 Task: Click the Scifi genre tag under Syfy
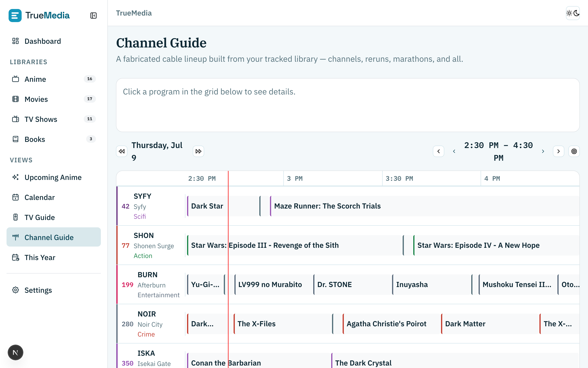click(x=140, y=216)
